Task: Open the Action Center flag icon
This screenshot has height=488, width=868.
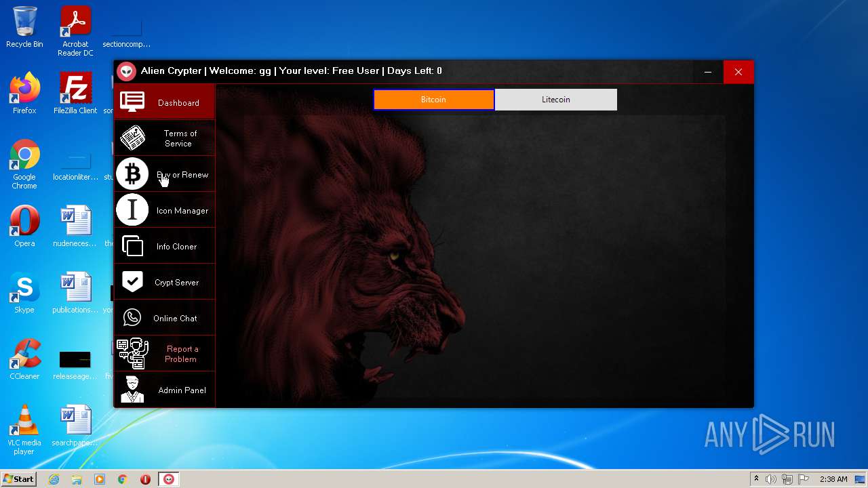Action: point(804,479)
